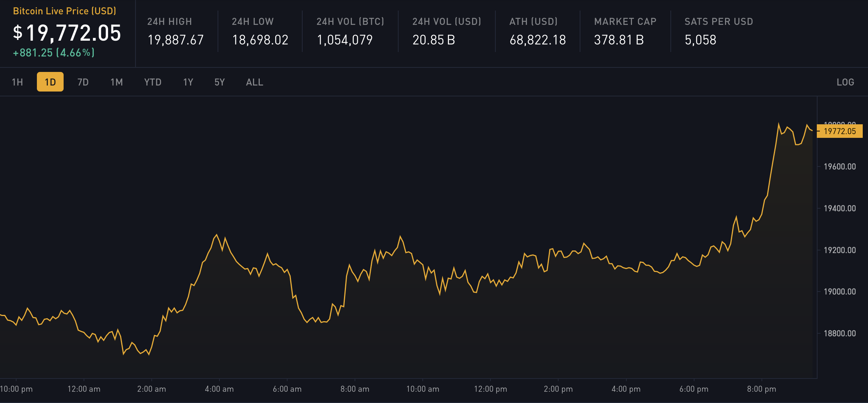
Task: Click the 24H LOW label
Action: (x=253, y=21)
